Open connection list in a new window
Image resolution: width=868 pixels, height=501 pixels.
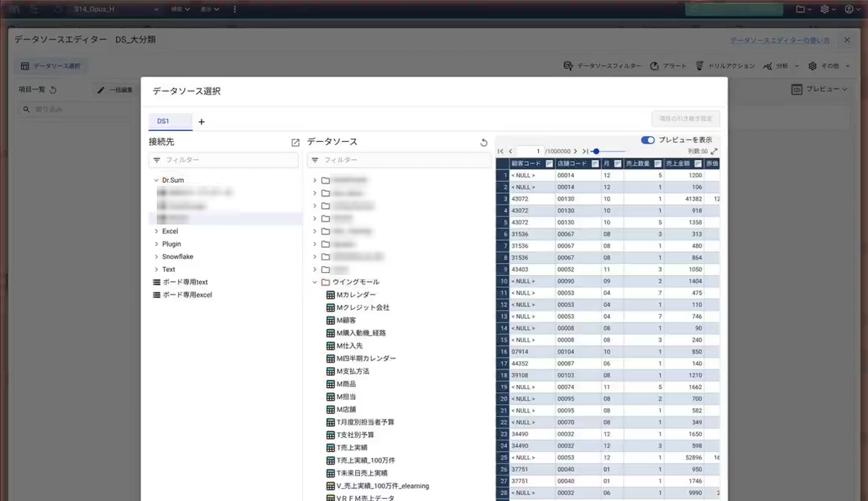[x=295, y=142]
